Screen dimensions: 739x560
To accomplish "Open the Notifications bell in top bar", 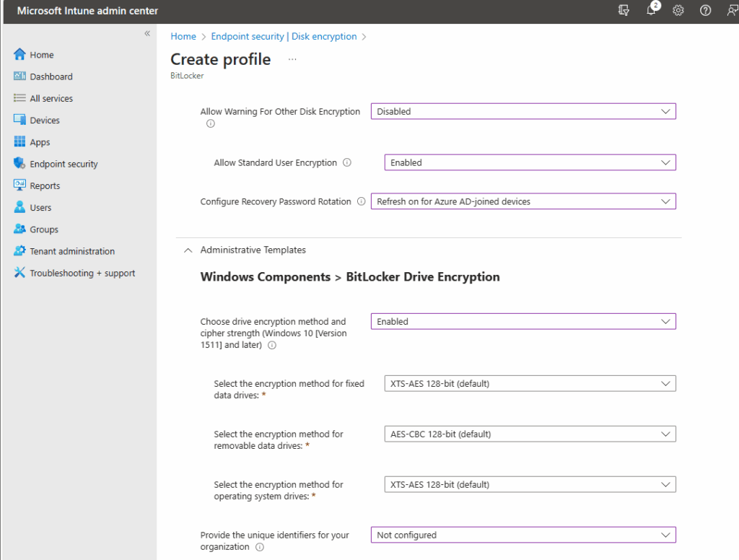I will [652, 11].
